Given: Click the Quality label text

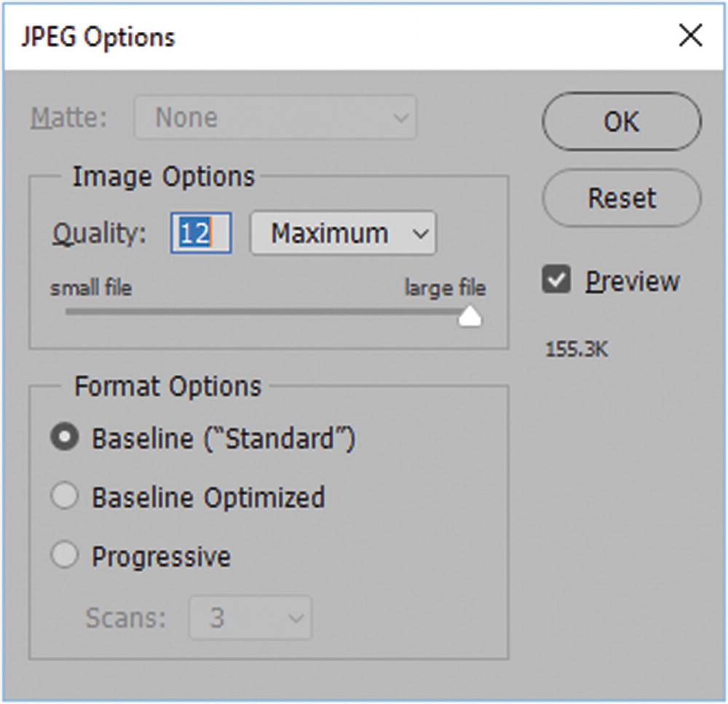Looking at the screenshot, I should 100,234.
